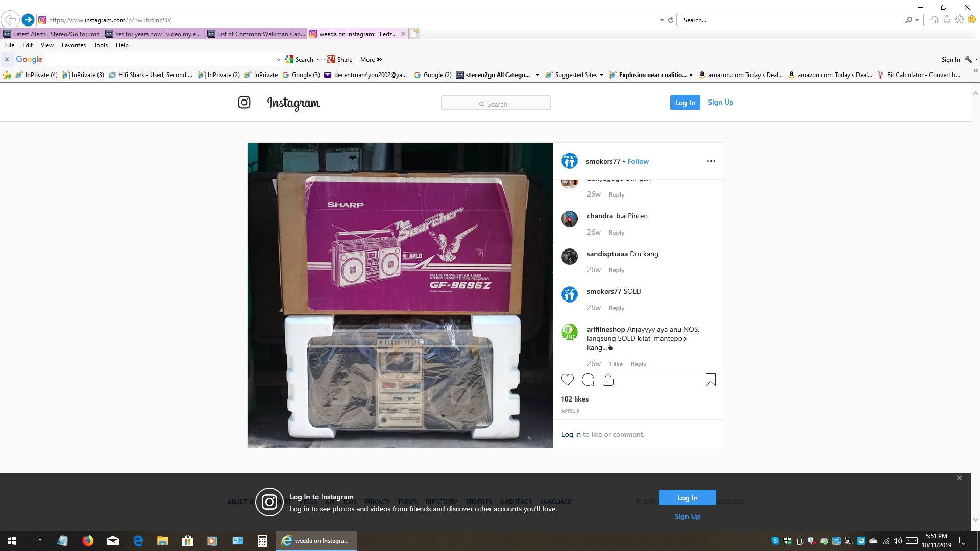Open Microsoft Store from the taskbar
Image resolution: width=980 pixels, height=551 pixels.
click(x=188, y=541)
